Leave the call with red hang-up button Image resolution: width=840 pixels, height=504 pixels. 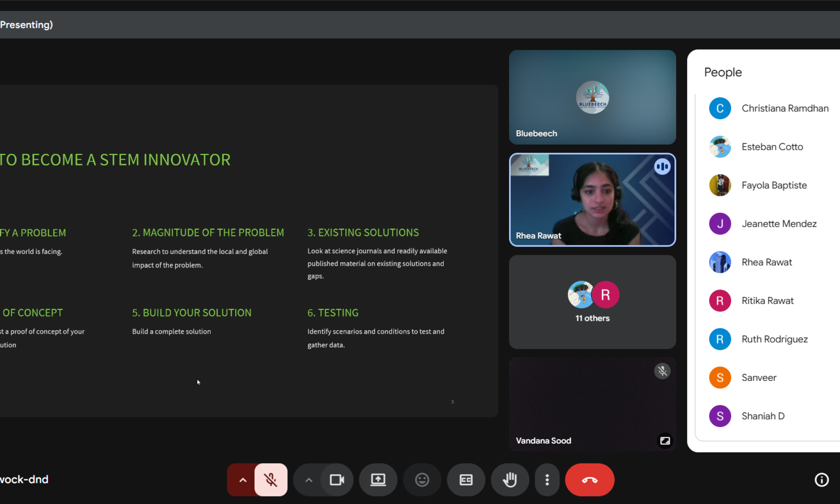pos(590,480)
